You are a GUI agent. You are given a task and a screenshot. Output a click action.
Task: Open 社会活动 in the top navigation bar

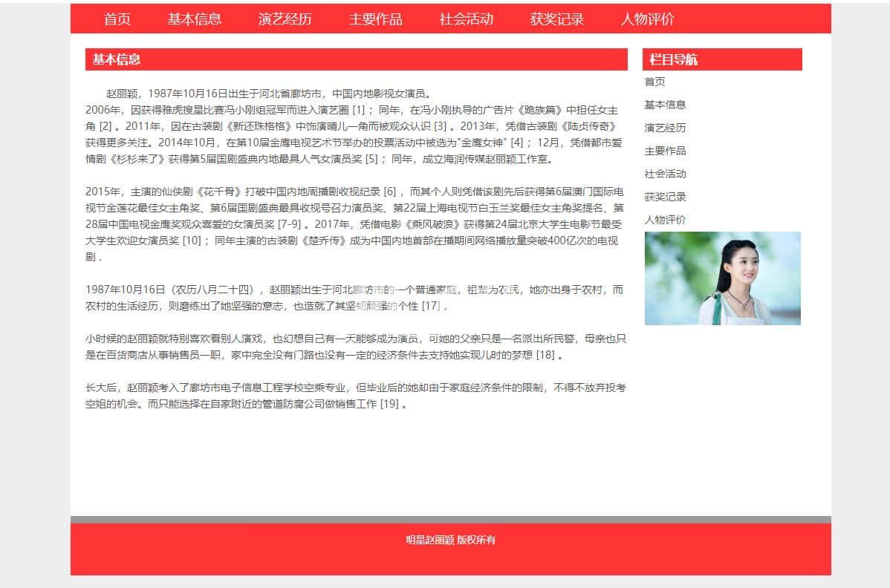[466, 19]
